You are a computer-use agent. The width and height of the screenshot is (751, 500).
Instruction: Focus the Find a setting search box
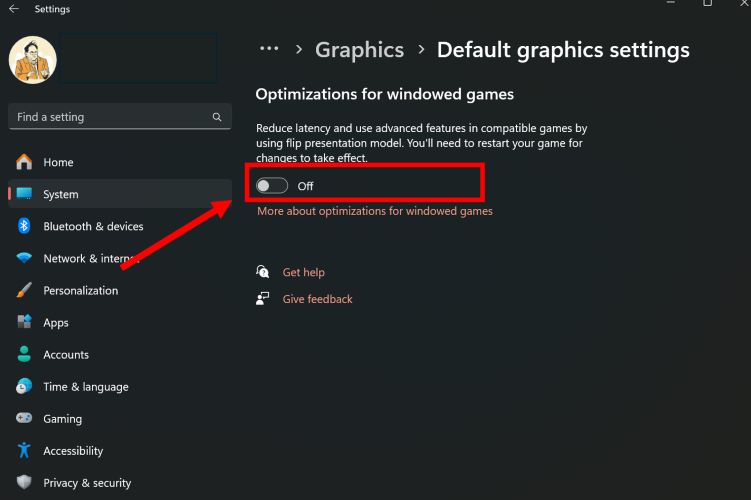coord(120,117)
